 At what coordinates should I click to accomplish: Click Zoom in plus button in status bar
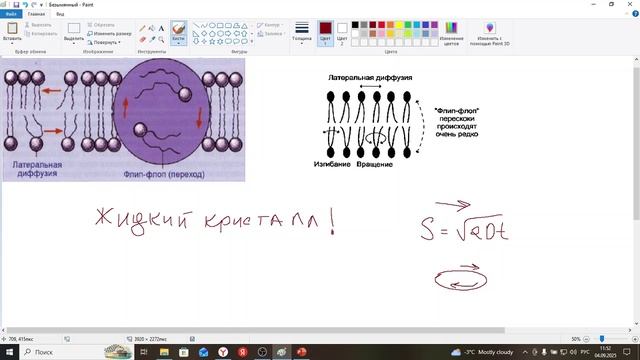pyautogui.click(x=635, y=339)
